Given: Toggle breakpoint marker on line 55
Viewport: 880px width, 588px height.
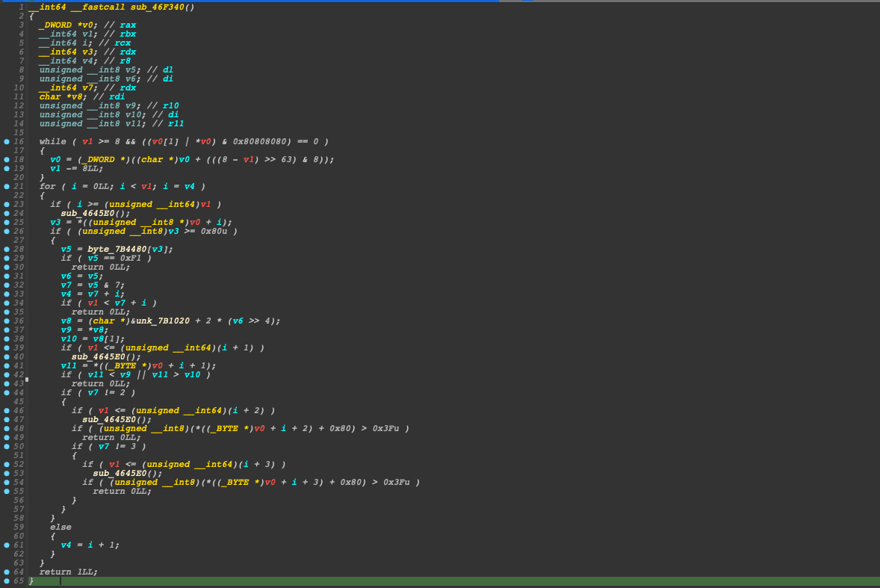Looking at the screenshot, I should point(7,492).
